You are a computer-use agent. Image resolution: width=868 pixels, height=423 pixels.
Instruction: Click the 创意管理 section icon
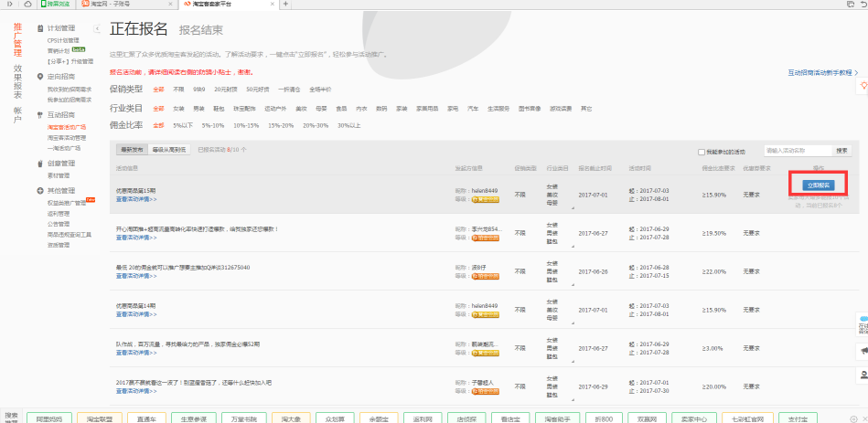tap(39, 164)
